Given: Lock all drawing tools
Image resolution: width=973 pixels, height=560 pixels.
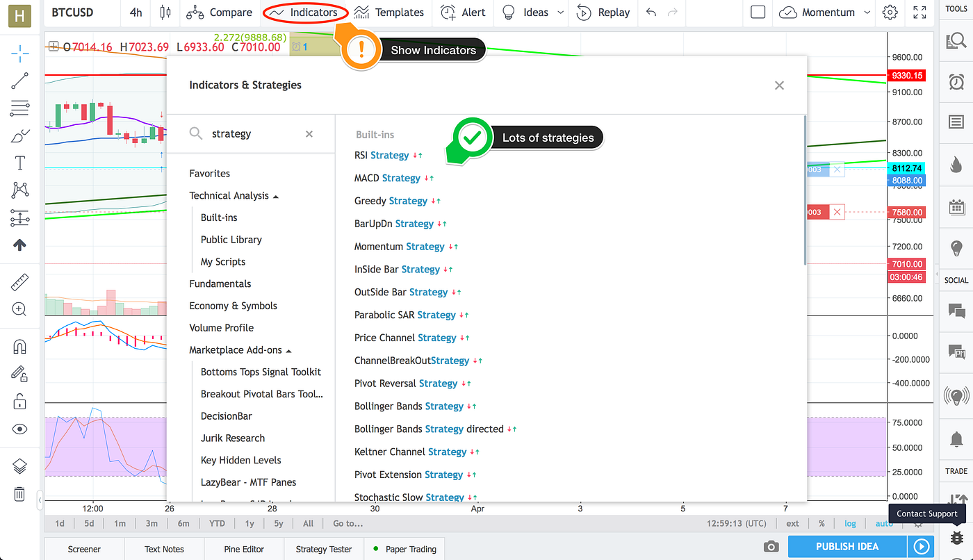Looking at the screenshot, I should tap(19, 402).
